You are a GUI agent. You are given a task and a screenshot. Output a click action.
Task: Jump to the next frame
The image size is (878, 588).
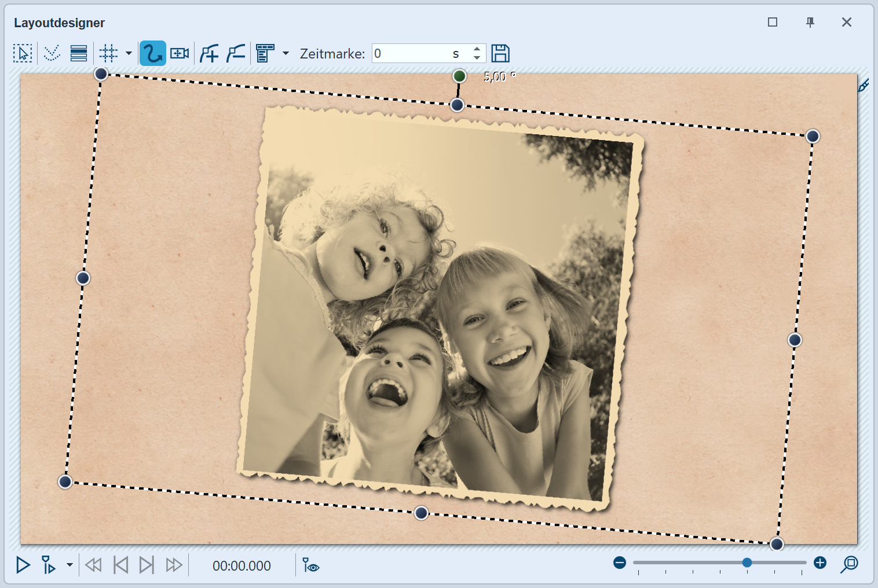147,565
